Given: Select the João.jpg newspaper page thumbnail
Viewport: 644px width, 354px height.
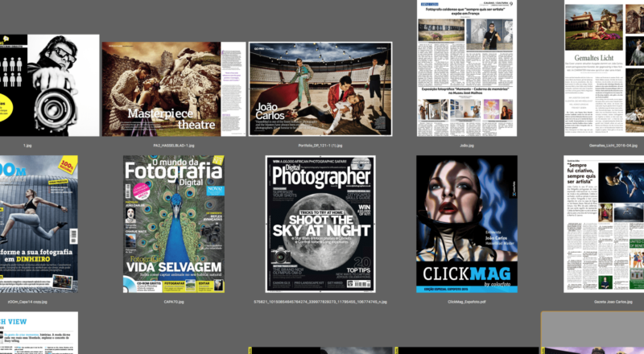Looking at the screenshot, I should click(x=467, y=68).
